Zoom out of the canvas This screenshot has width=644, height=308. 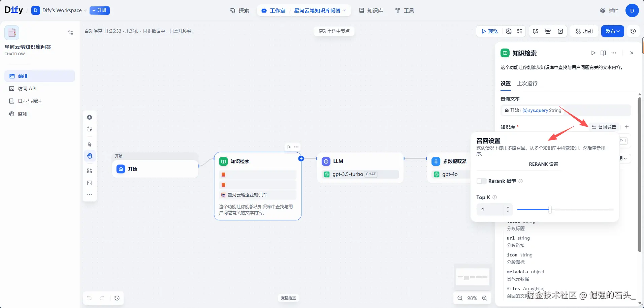click(460, 298)
